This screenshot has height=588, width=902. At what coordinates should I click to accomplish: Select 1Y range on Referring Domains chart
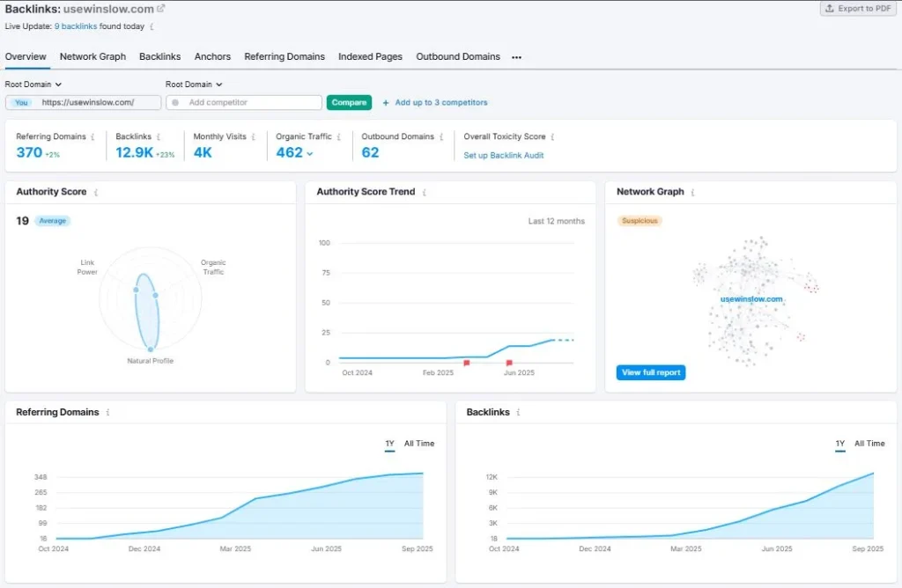389,444
